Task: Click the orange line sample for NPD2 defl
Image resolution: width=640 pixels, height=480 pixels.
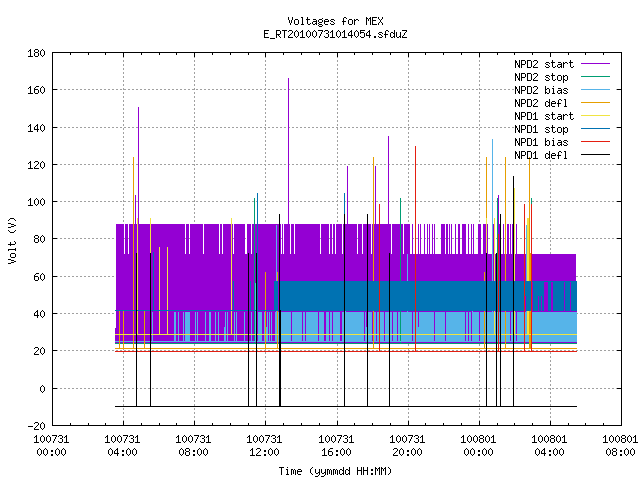Action: coord(595,103)
